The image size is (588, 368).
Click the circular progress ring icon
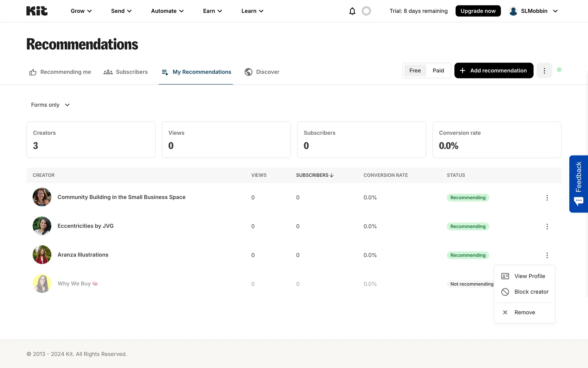pyautogui.click(x=366, y=11)
